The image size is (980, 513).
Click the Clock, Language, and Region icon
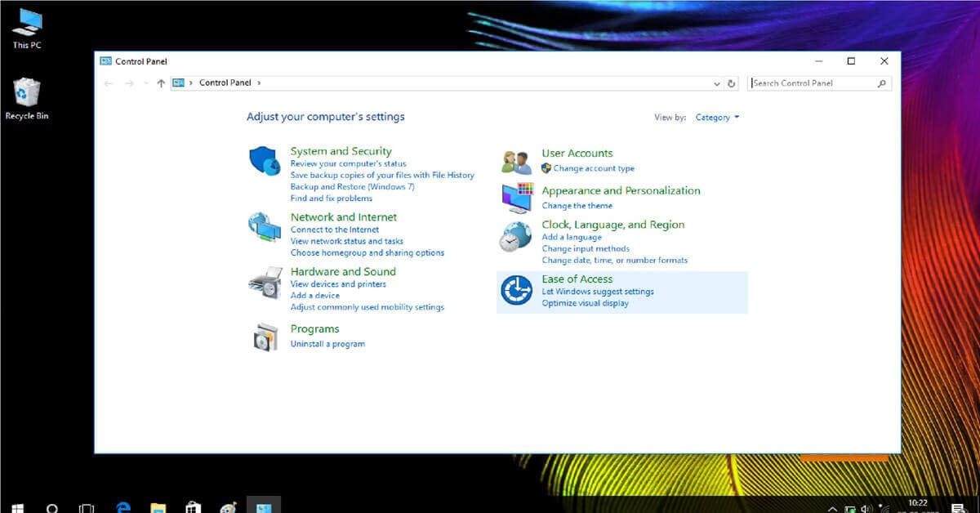pos(516,235)
